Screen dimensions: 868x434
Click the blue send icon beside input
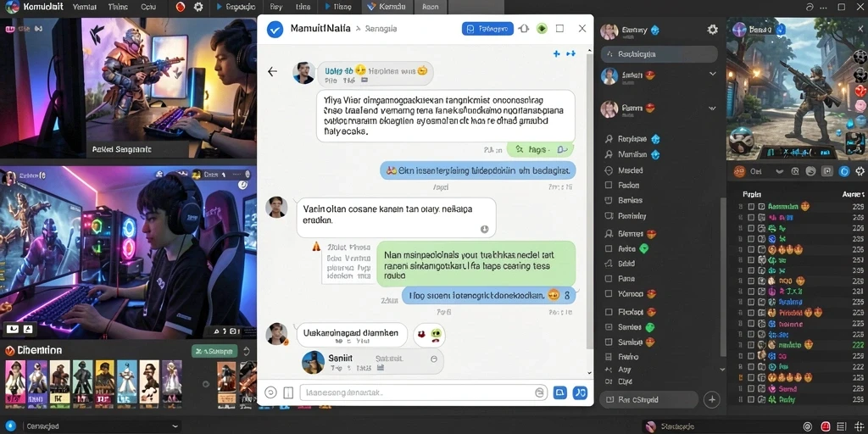tap(560, 392)
